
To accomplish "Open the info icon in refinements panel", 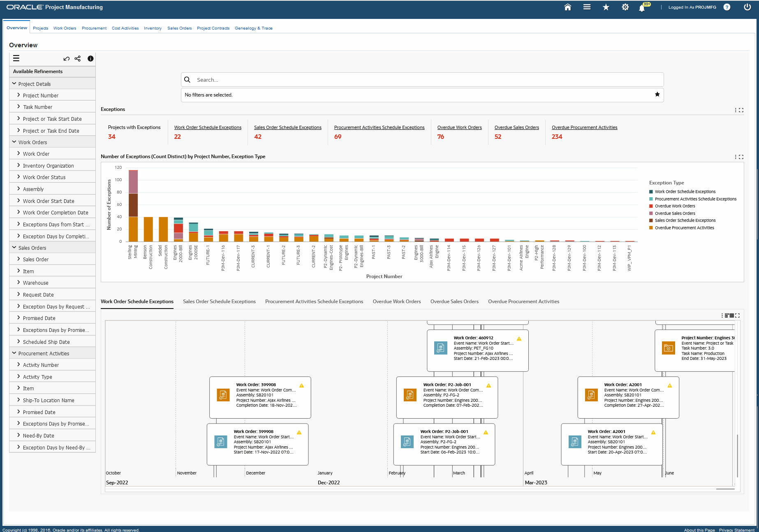I will point(90,58).
